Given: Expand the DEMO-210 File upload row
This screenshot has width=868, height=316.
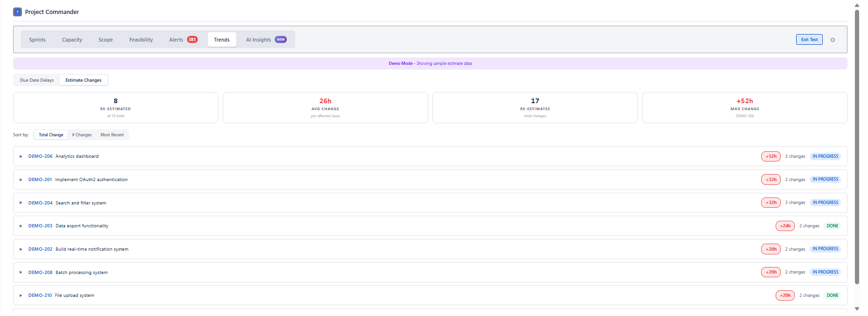Looking at the screenshot, I should (x=21, y=295).
